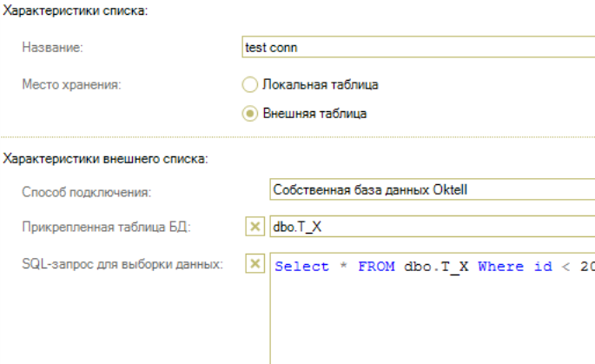Click the Название field containing test conn
This screenshot has width=595, height=364.
[417, 48]
